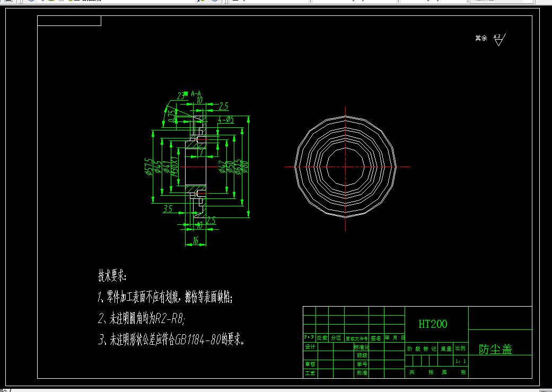Screen dimensions: 552x392
Task: Select note 2 '未注明圆角均为R2-R8'
Action: click(x=142, y=319)
